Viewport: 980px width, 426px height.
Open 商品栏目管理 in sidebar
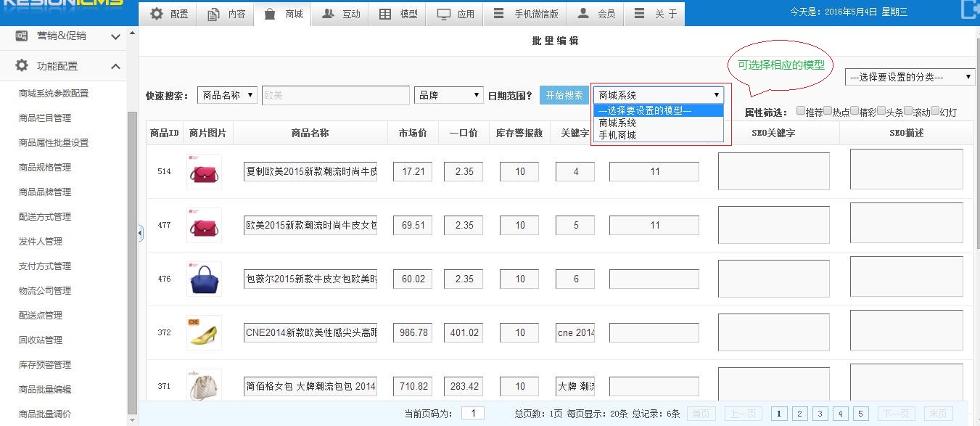(x=45, y=118)
